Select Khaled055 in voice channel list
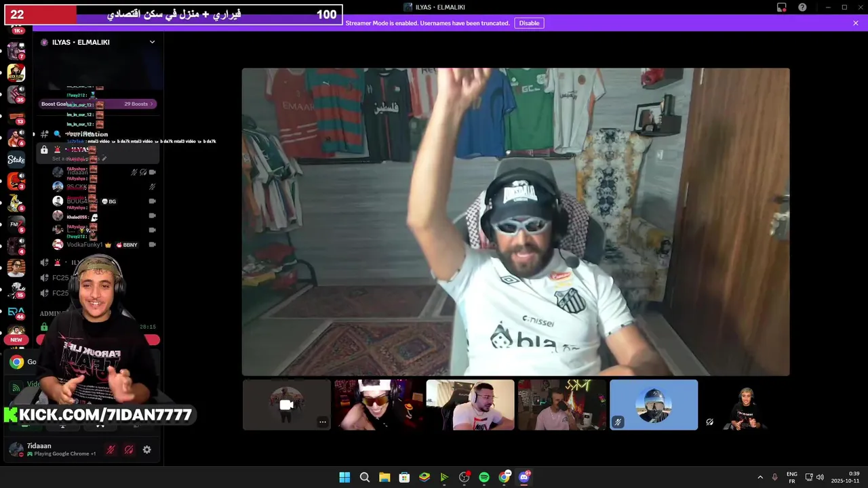Screen dimensions: 868x488 coord(104,217)
